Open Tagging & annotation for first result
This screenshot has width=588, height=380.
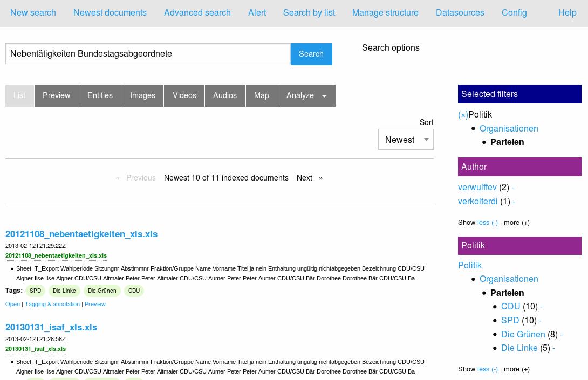tap(52, 304)
